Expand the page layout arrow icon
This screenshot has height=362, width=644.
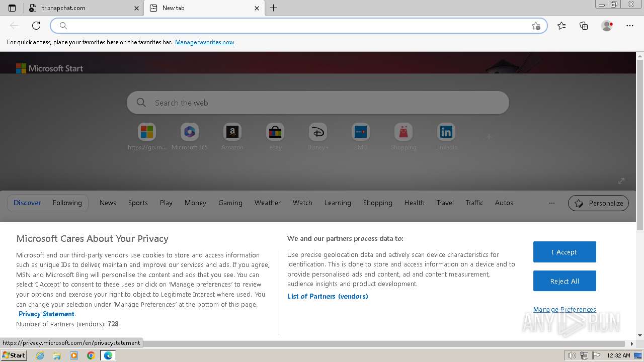click(621, 181)
